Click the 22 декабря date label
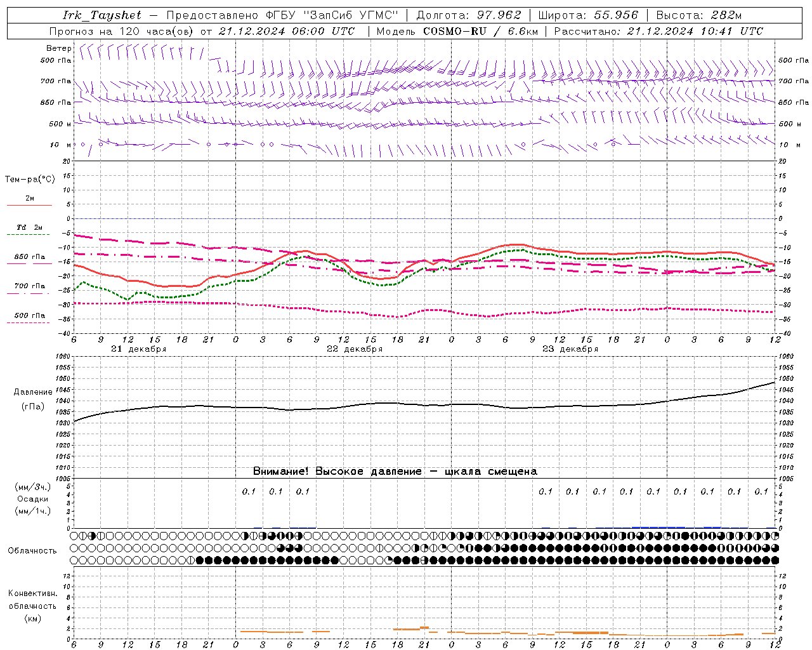 point(355,349)
